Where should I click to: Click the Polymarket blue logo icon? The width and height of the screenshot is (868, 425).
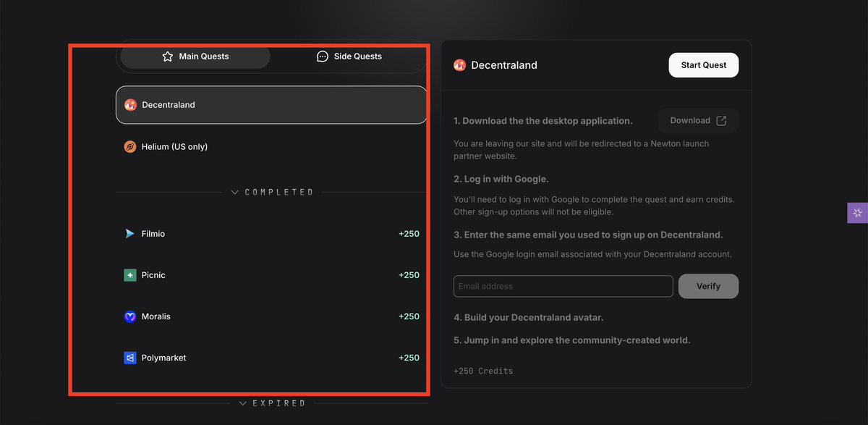pos(130,358)
